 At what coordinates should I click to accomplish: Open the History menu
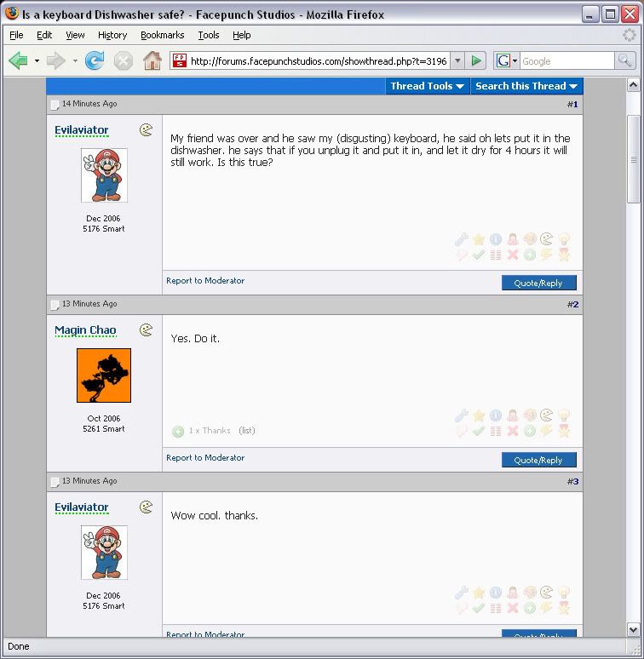(x=112, y=35)
